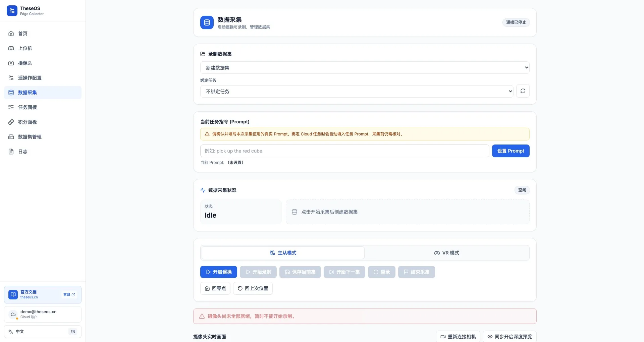
Task: Click the 日志 document icon
Action: (x=11, y=152)
